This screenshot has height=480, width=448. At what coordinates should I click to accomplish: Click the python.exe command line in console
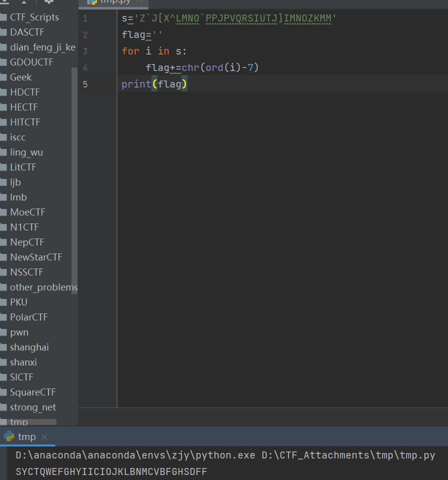[225, 455]
